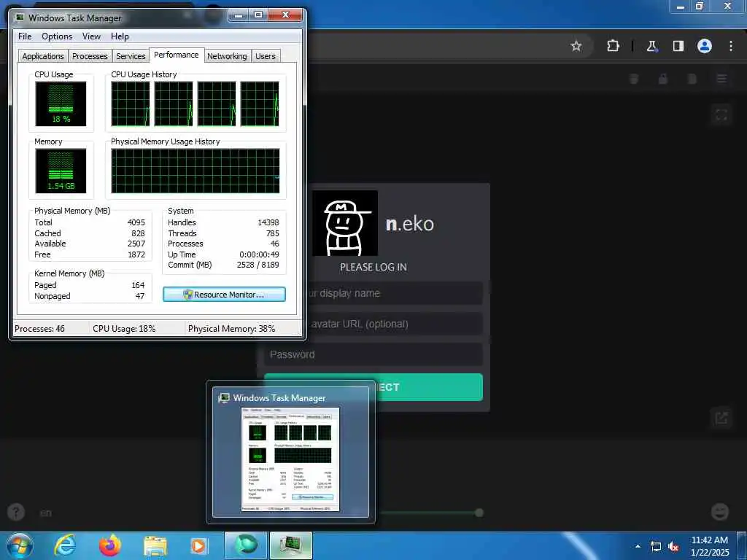The height and width of the screenshot is (560, 747).
Task: Toggle the browser side panel icon
Action: [678, 46]
